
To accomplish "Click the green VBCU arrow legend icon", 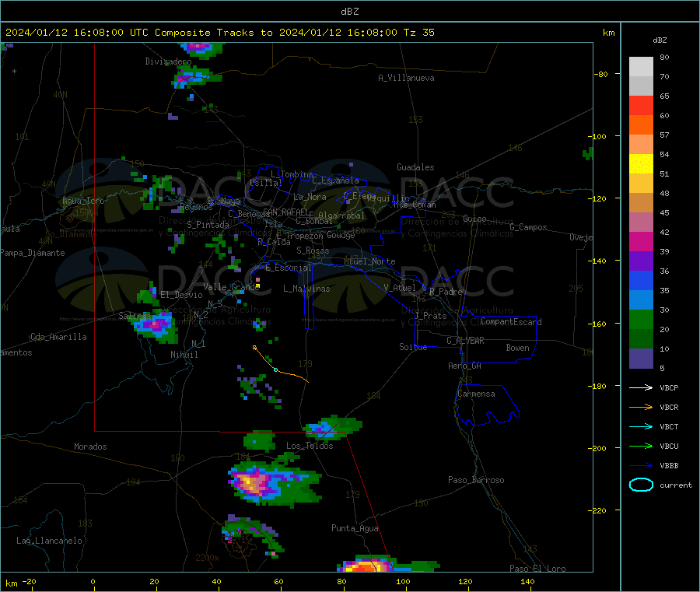I will point(641,446).
